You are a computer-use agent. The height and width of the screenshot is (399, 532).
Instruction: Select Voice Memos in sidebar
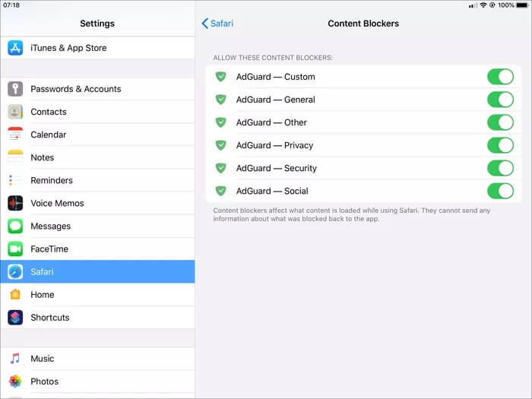coord(98,203)
